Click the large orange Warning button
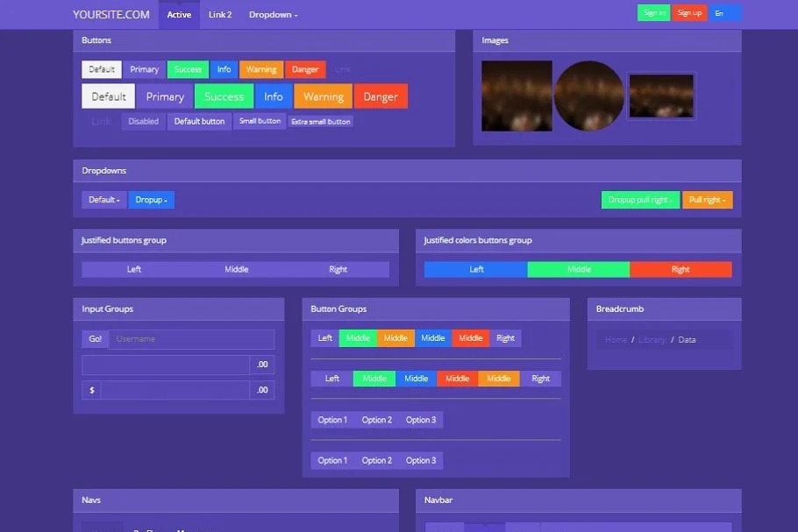Image resolution: width=798 pixels, height=532 pixels. (x=323, y=96)
